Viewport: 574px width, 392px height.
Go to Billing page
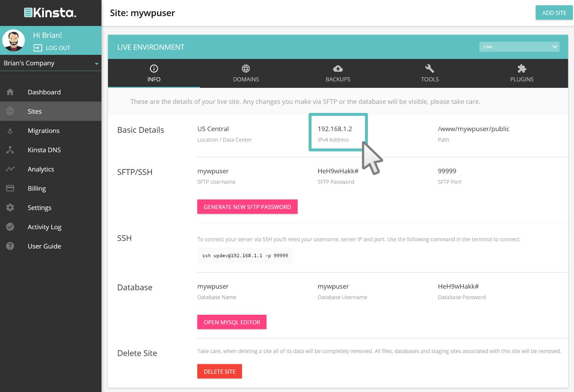coord(51,188)
